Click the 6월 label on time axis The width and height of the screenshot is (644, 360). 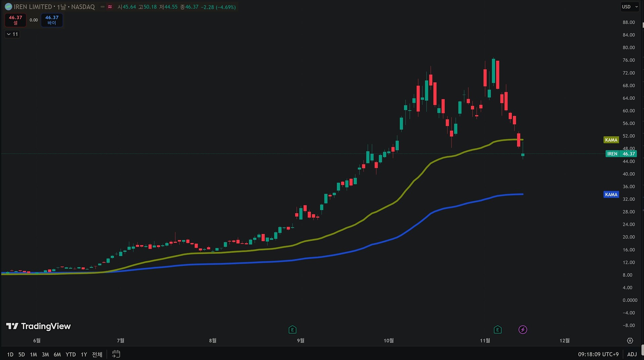[x=37, y=341]
